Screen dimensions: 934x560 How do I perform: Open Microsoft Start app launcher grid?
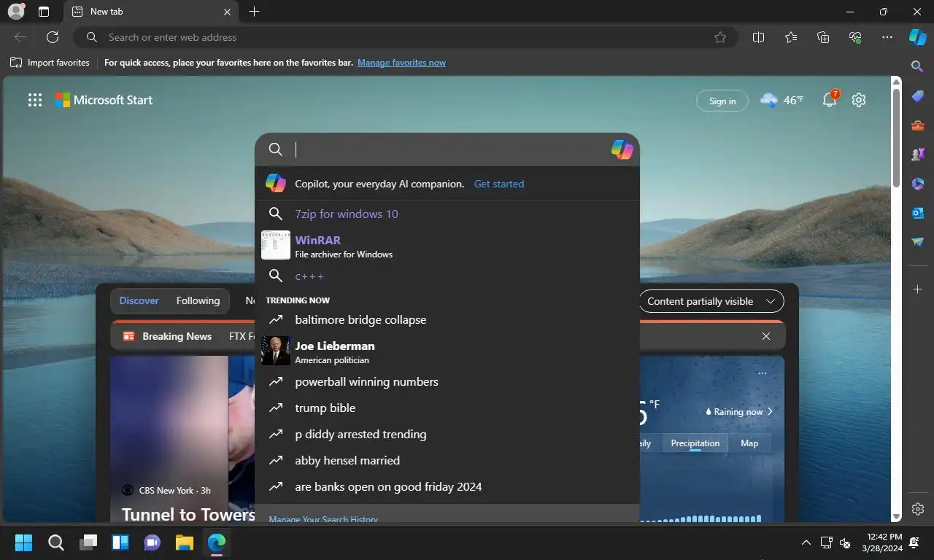[35, 101]
